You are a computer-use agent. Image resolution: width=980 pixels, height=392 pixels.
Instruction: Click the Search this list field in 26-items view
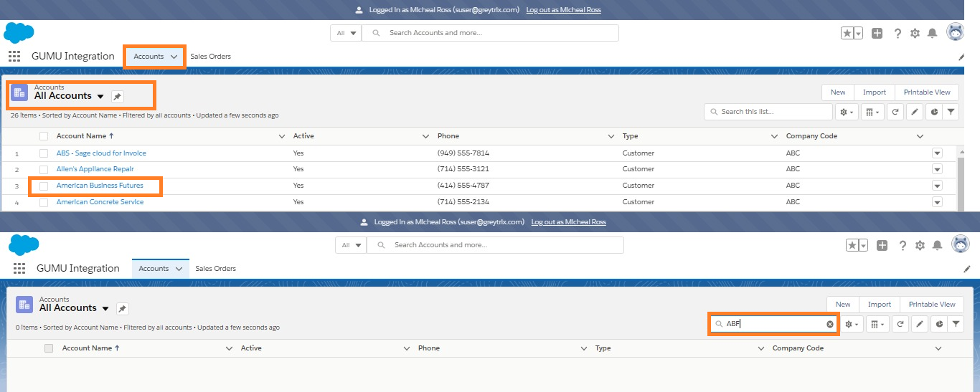pyautogui.click(x=768, y=112)
